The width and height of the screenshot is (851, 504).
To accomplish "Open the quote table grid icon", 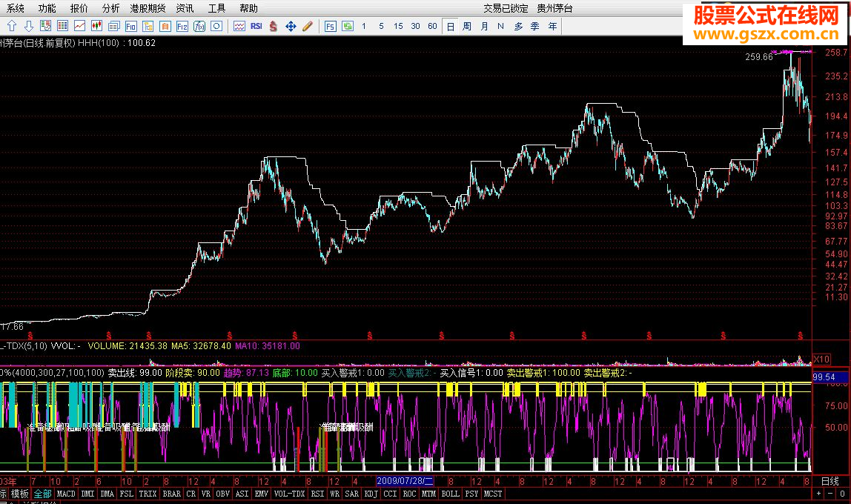I will pyautogui.click(x=62, y=26).
